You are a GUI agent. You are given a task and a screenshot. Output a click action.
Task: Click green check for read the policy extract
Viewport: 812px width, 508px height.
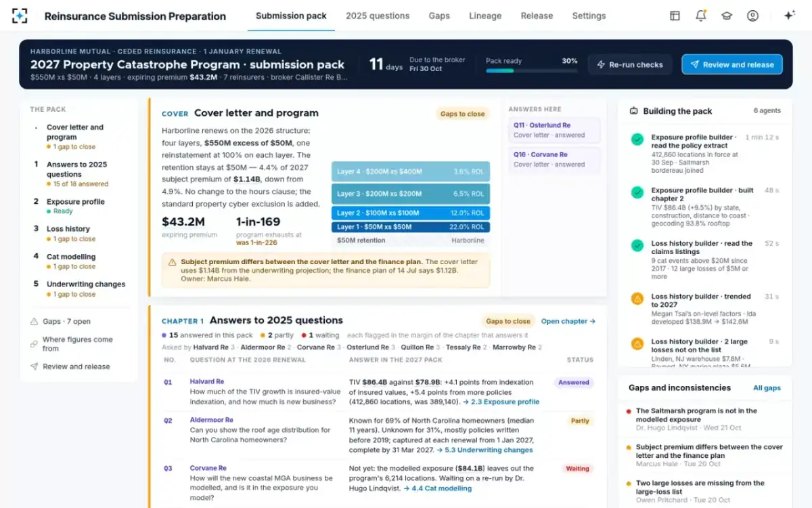point(637,140)
